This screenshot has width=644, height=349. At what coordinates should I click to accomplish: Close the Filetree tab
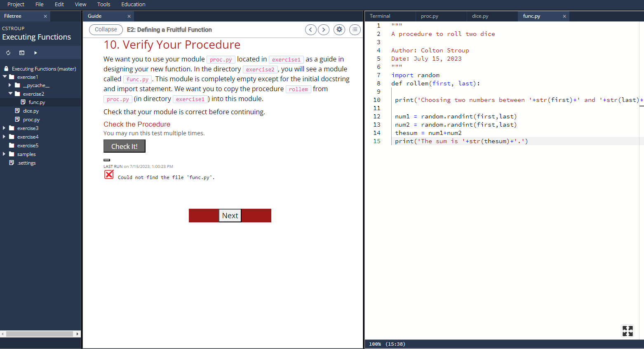tap(45, 16)
